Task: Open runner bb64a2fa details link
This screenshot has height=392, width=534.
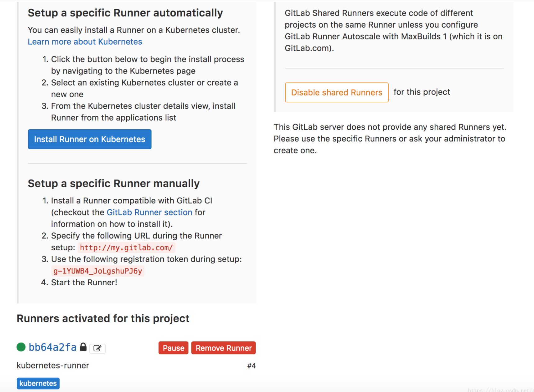Action: (52, 347)
